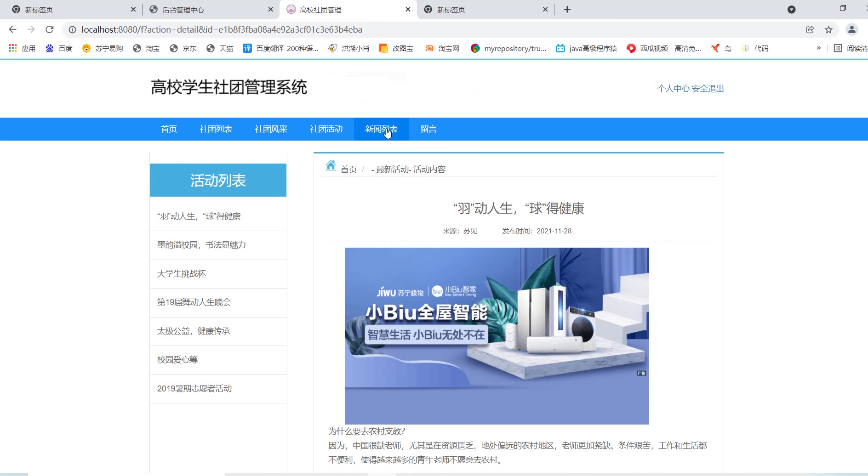Expand the bookmarks overflow chevron
The width and height of the screenshot is (868, 476).
pyautogui.click(x=819, y=48)
